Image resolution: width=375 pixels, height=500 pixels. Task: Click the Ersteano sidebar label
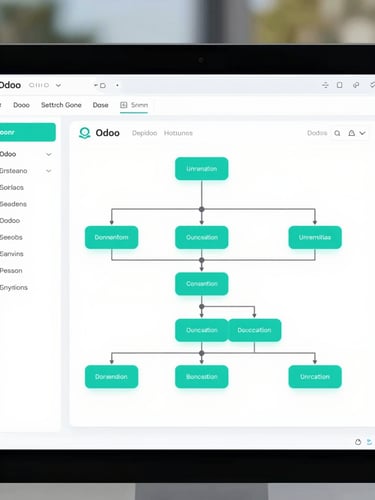pos(14,171)
